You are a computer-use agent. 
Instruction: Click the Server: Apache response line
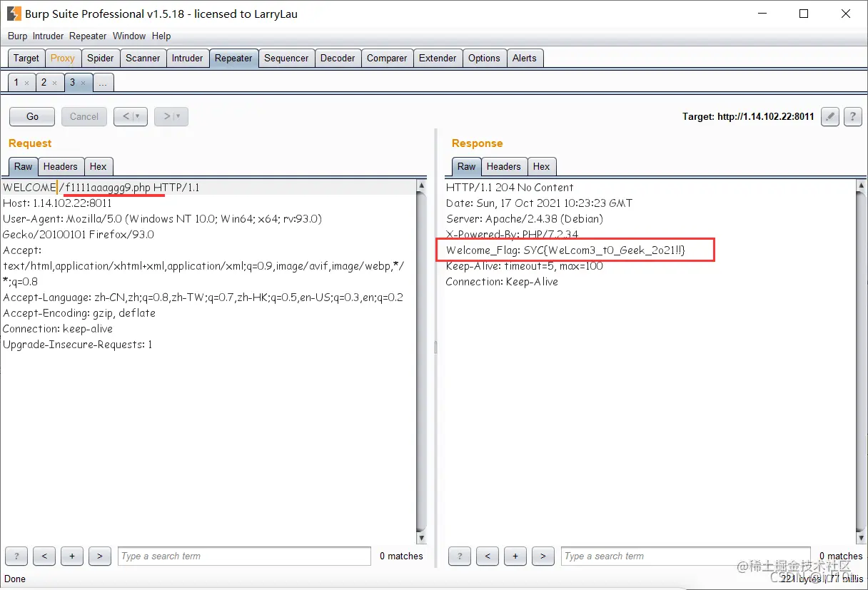[x=525, y=219]
